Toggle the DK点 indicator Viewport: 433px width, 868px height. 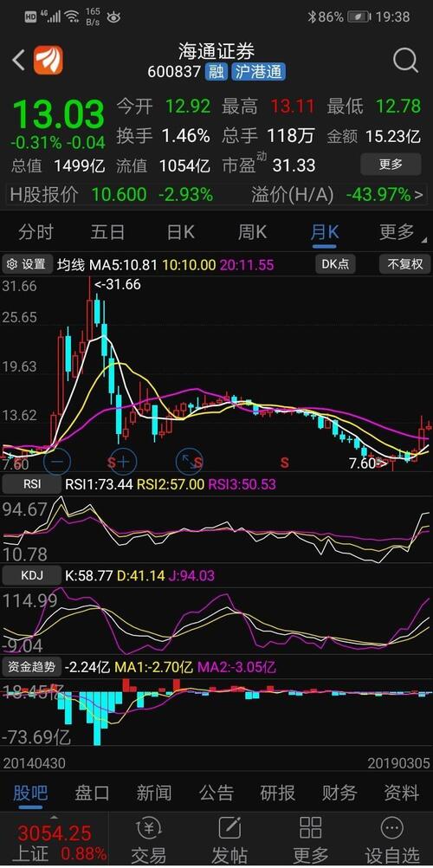click(335, 264)
